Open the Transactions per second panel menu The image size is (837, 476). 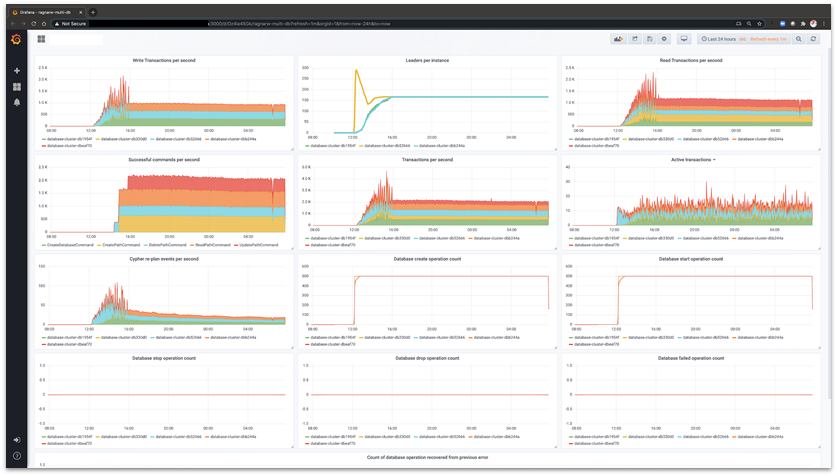(x=427, y=160)
